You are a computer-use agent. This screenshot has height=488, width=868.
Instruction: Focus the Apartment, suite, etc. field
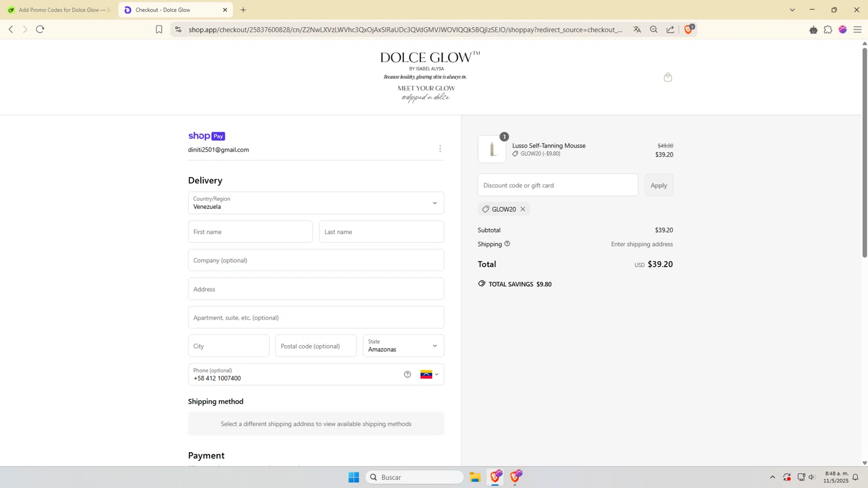(x=316, y=317)
